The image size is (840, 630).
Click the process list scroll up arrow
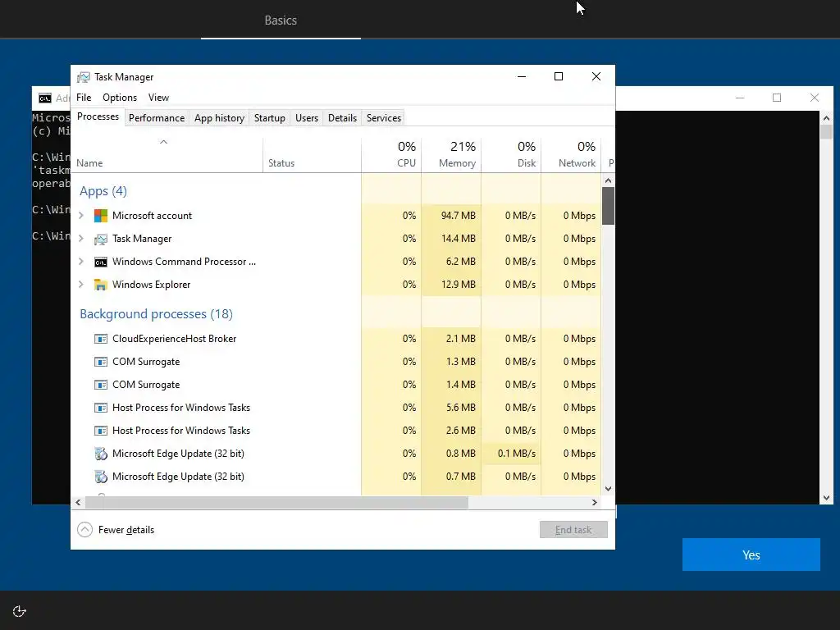click(x=608, y=180)
